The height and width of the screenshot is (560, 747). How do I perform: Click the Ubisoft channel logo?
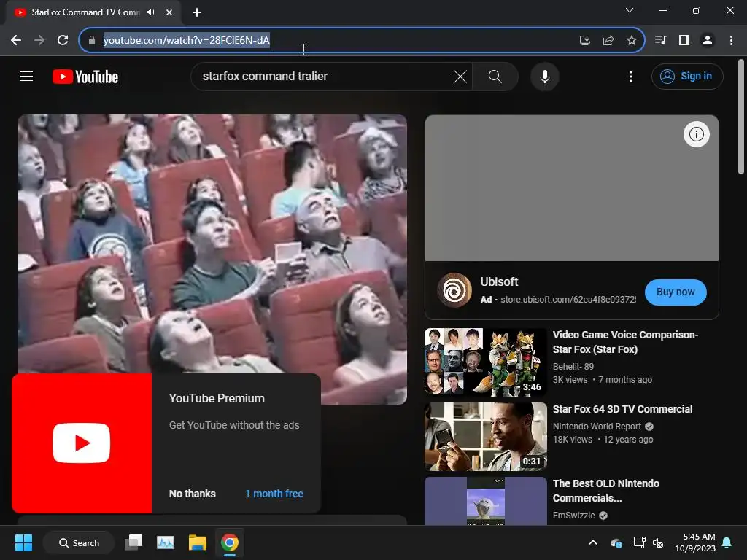pyautogui.click(x=454, y=290)
